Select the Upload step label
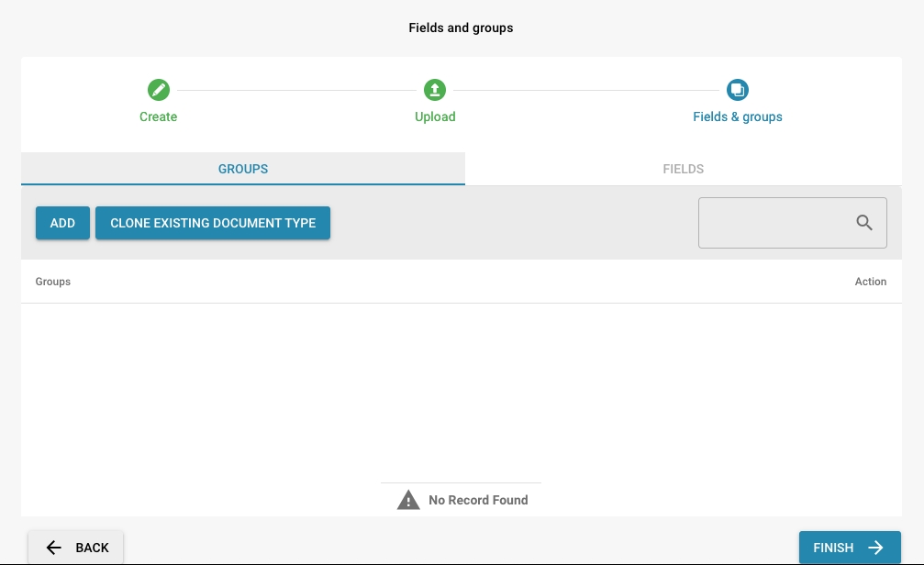This screenshot has width=924, height=565. tap(435, 116)
